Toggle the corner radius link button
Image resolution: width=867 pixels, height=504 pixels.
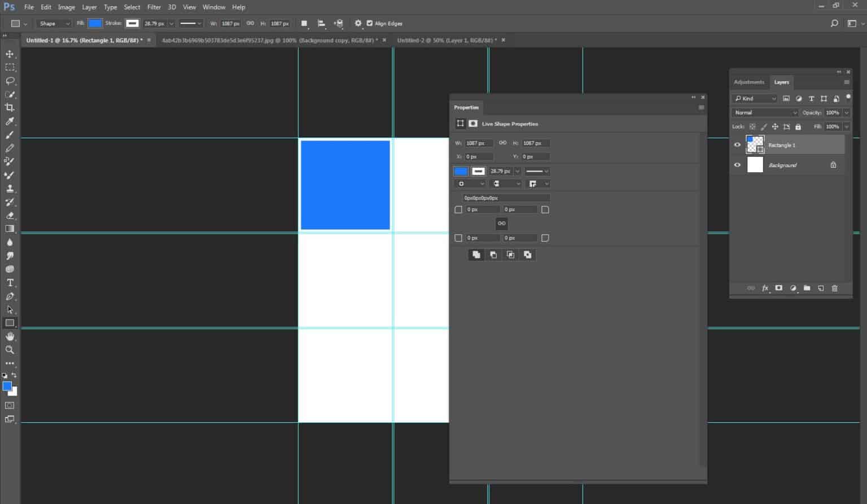(502, 223)
